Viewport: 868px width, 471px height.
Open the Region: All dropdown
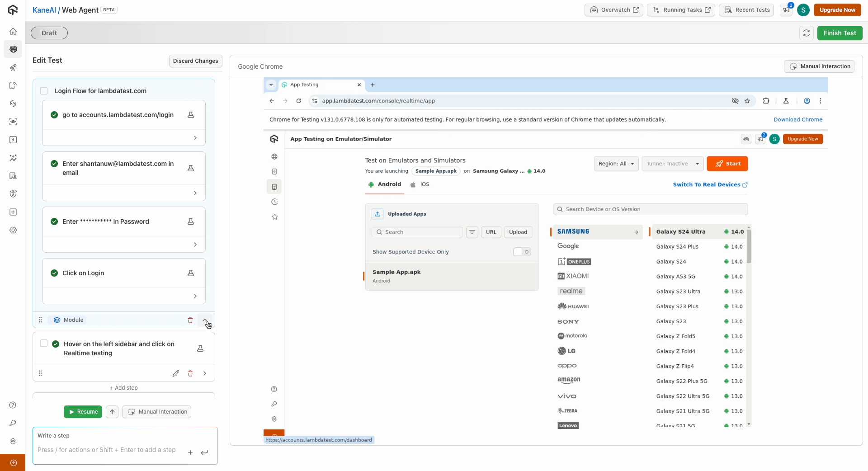pos(616,164)
